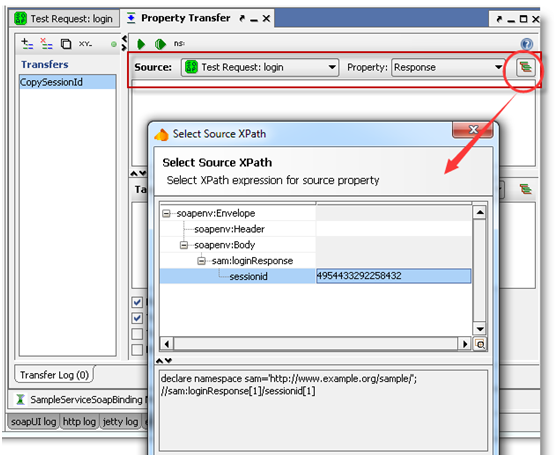Click the orange SoapUI icon in dialog title
Image resolution: width=558 pixels, height=457 pixels.
point(162,135)
